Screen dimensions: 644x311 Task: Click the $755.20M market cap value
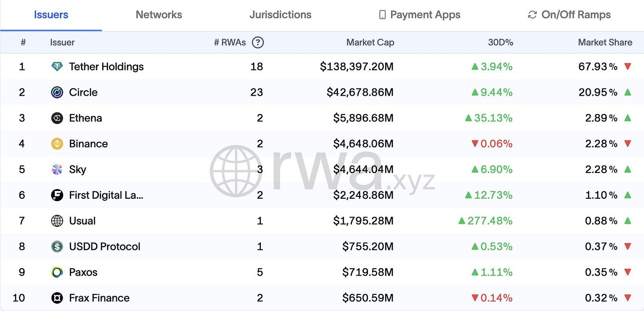368,247
